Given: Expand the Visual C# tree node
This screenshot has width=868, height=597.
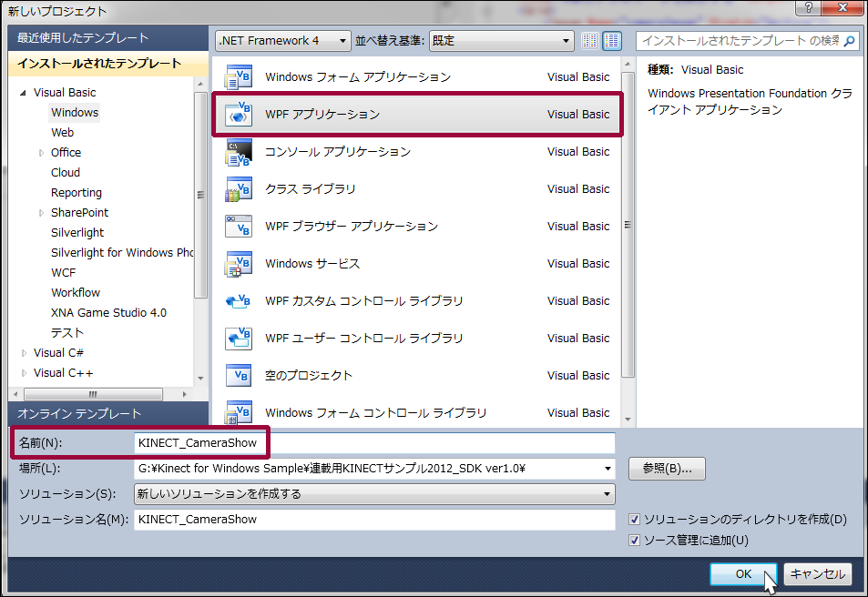Looking at the screenshot, I should coord(24,353).
